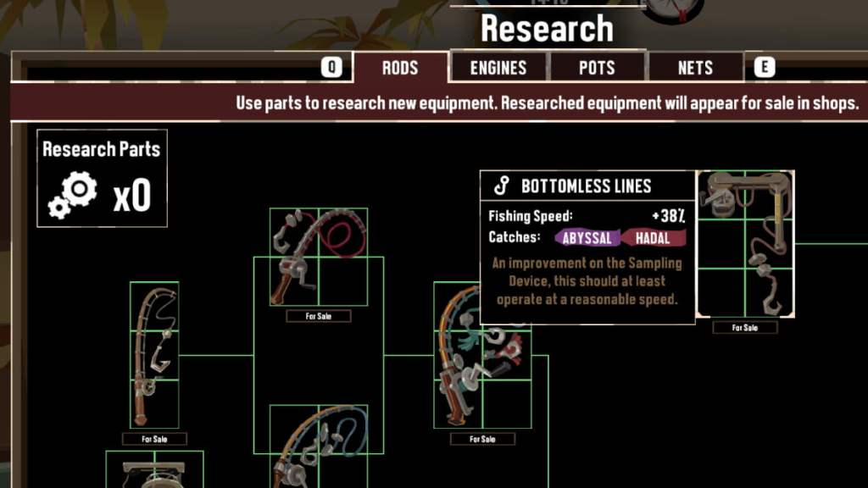
Task: Click the Fishing Speed +38% value
Action: point(668,216)
